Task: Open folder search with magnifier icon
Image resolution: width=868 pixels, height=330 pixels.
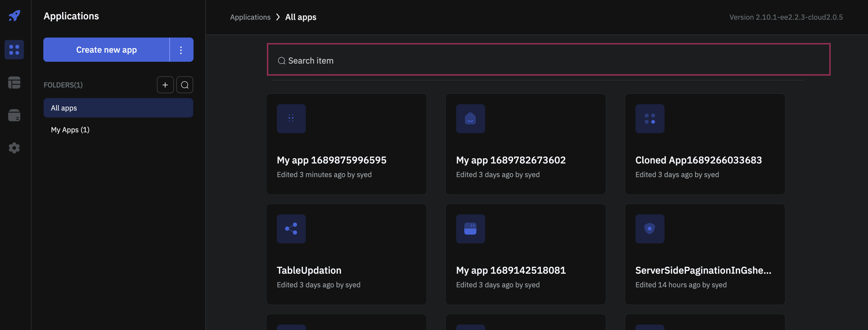Action: tap(184, 84)
